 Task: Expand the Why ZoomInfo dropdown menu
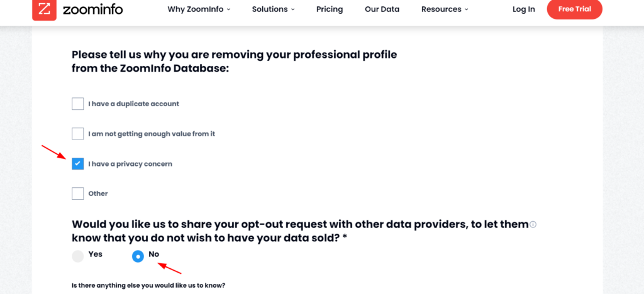tap(199, 9)
